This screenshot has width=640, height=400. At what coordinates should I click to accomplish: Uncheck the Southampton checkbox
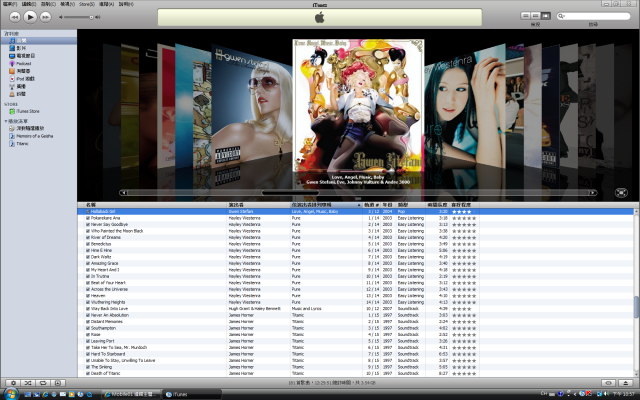coord(88,328)
